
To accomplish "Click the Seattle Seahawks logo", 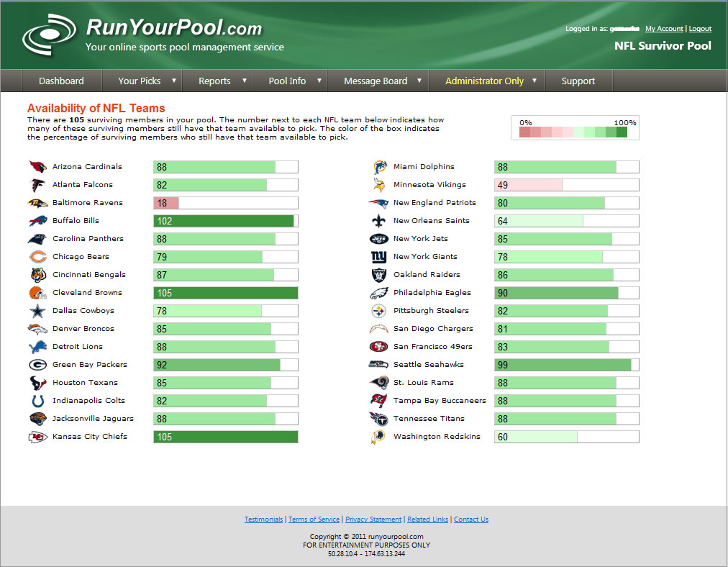I will 378,365.
